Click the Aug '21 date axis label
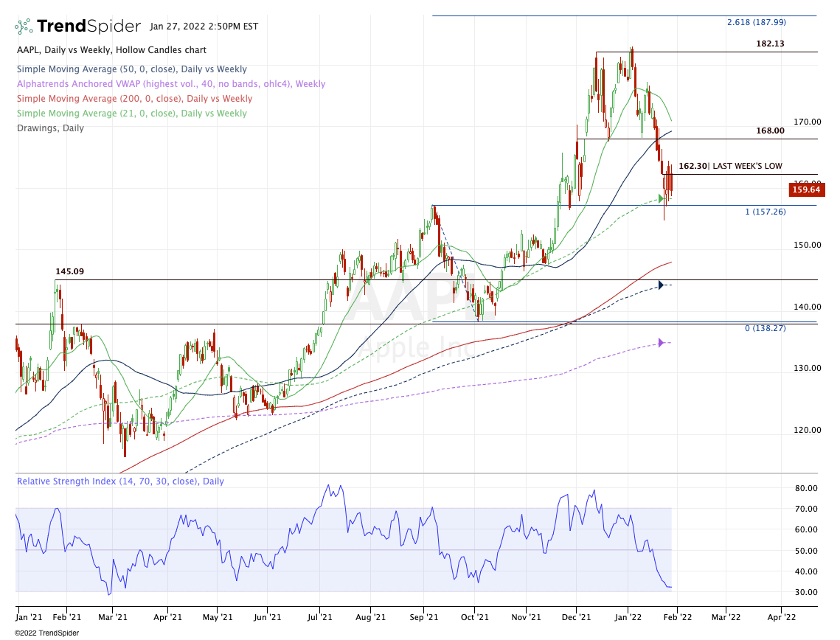The height and width of the screenshot is (640, 840). click(x=371, y=617)
